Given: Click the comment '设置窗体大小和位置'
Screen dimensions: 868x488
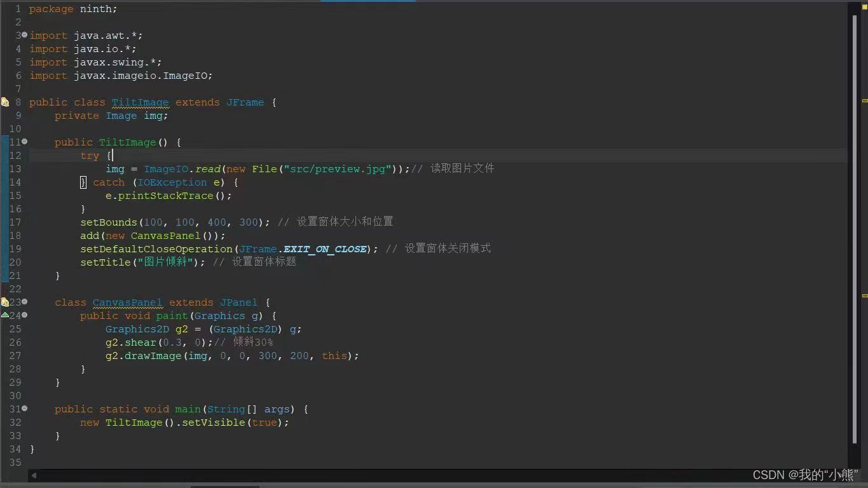Looking at the screenshot, I should [345, 222].
